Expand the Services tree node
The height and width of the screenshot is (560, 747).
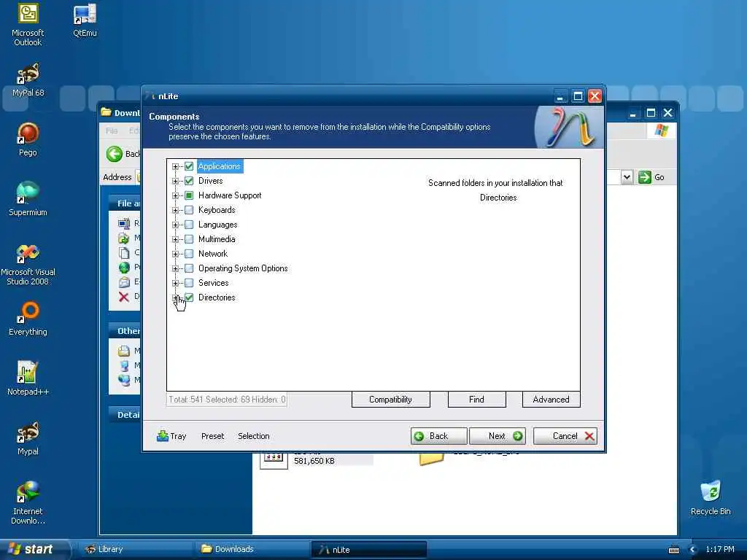175,283
